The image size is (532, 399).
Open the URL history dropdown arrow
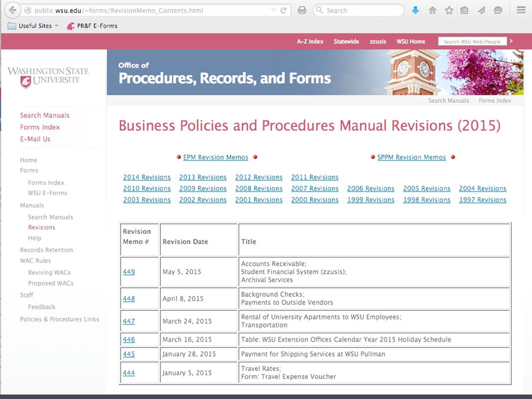[x=273, y=10]
